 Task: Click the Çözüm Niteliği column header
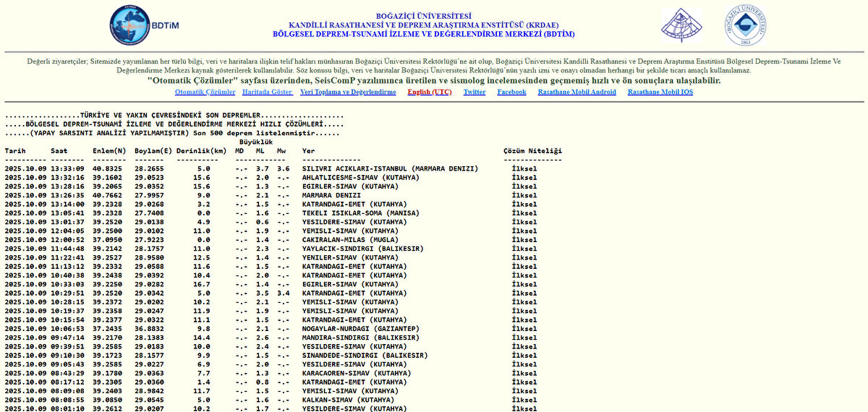coord(532,151)
